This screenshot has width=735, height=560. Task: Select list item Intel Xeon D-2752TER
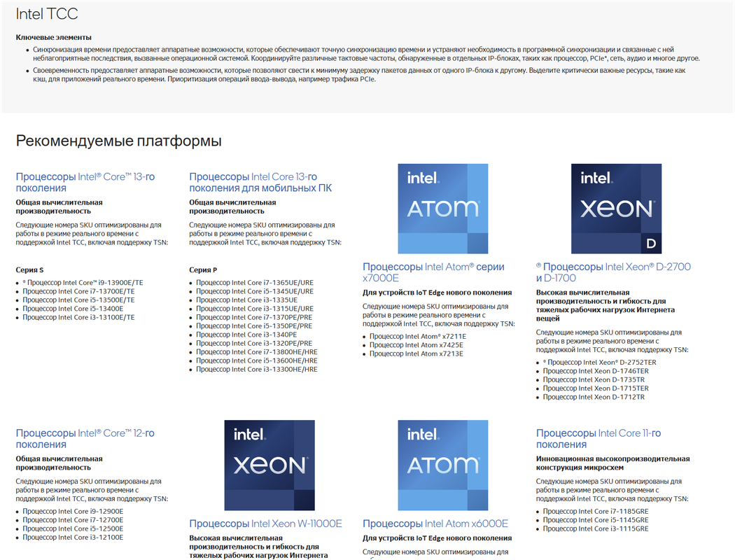599,362
